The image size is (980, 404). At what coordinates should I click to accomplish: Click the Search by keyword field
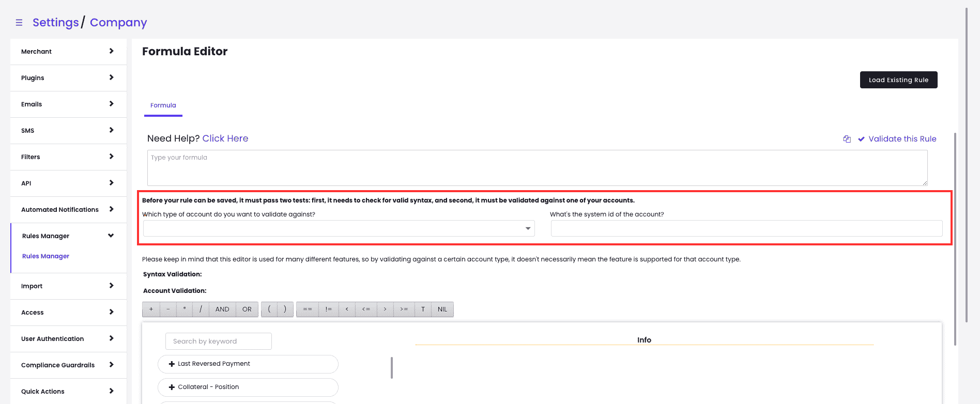click(x=219, y=341)
